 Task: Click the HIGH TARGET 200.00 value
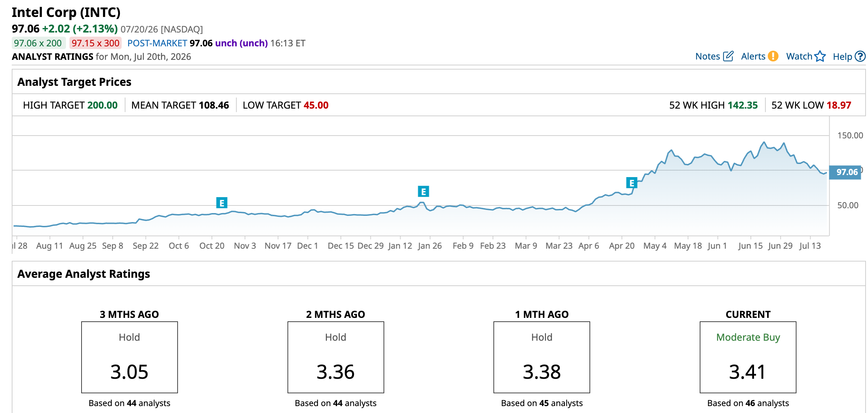pos(103,105)
